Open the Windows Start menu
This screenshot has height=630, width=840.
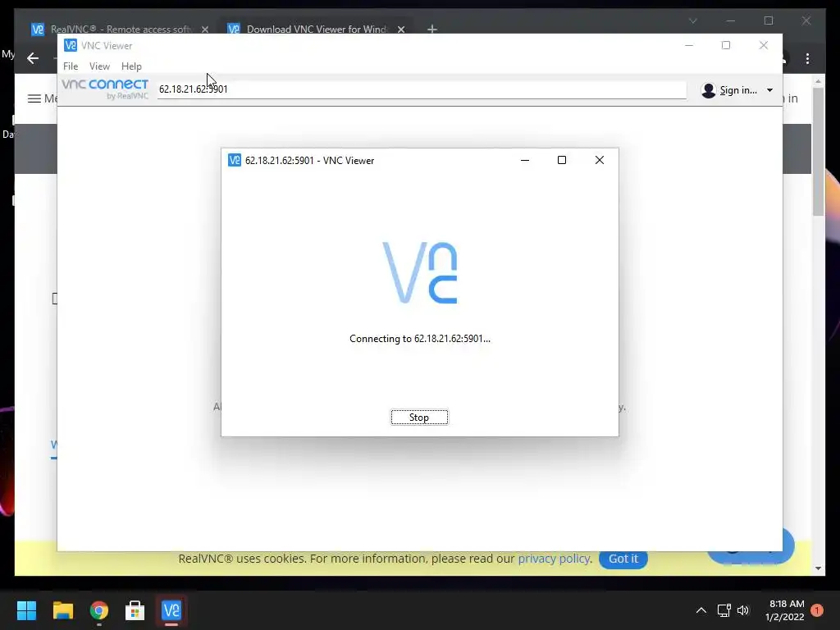pyautogui.click(x=26, y=610)
